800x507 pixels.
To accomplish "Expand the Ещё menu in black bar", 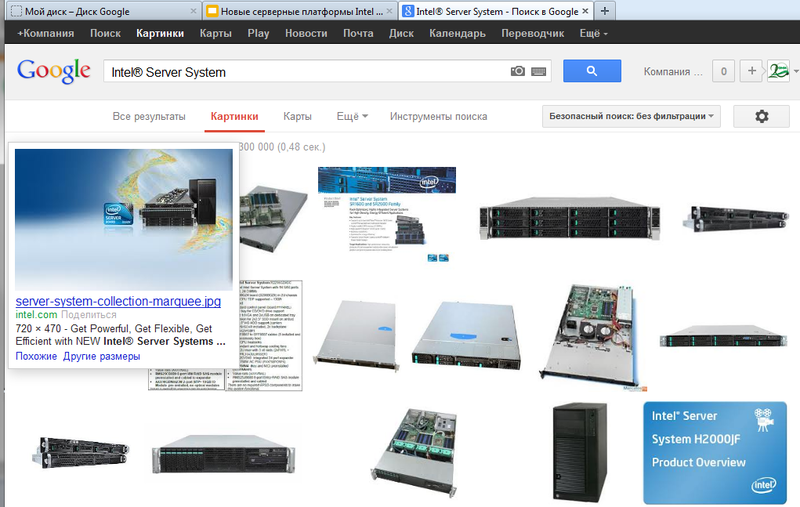I will click(593, 34).
